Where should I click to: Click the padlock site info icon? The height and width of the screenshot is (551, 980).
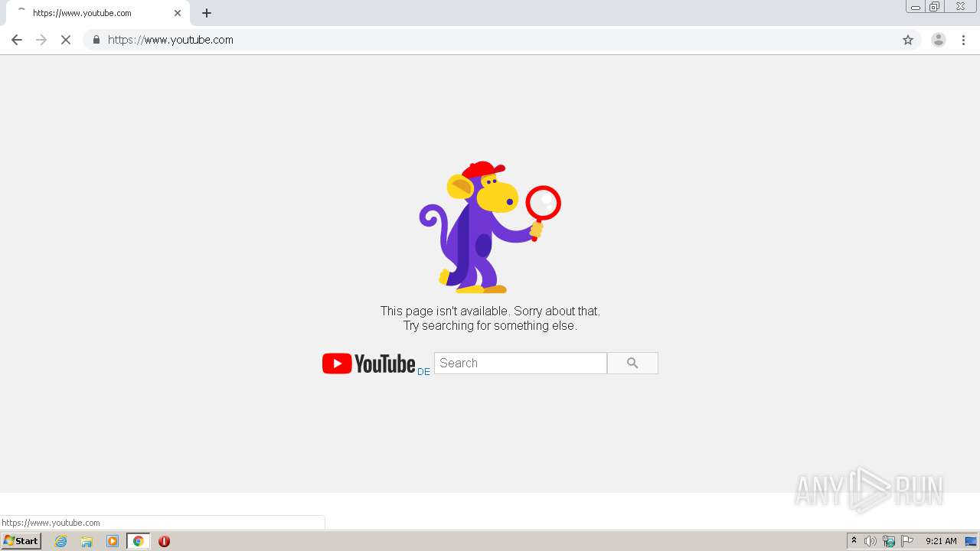tap(96, 40)
